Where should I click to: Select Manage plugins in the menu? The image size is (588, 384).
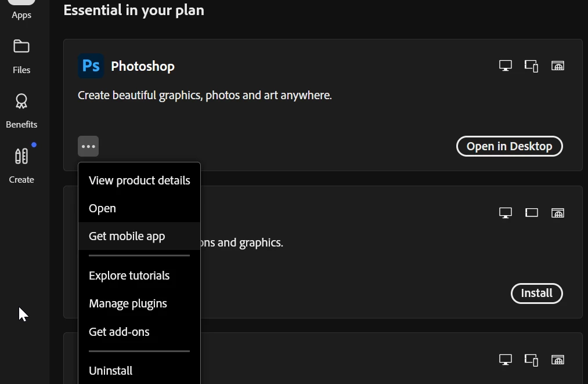128,303
